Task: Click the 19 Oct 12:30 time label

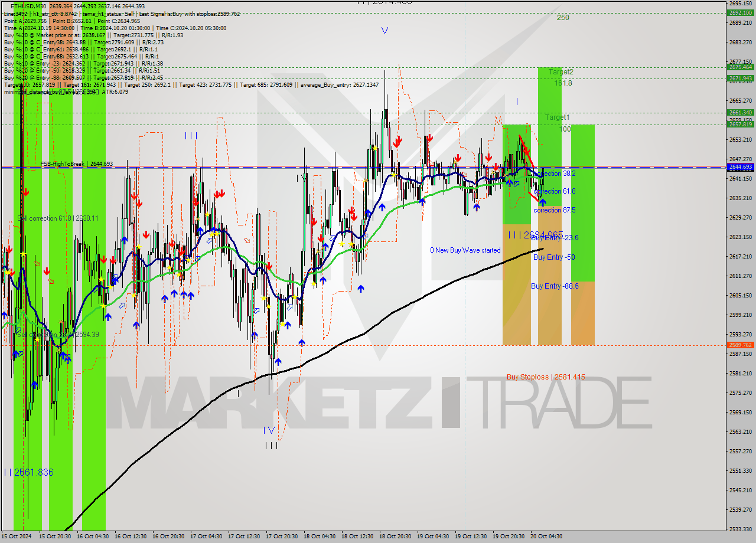Action: [472, 537]
